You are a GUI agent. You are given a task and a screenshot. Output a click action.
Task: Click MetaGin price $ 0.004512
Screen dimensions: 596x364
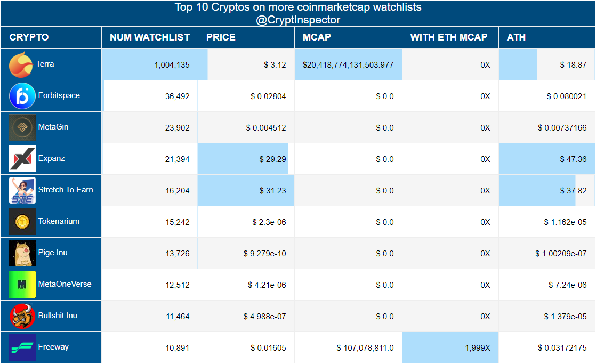coord(265,128)
